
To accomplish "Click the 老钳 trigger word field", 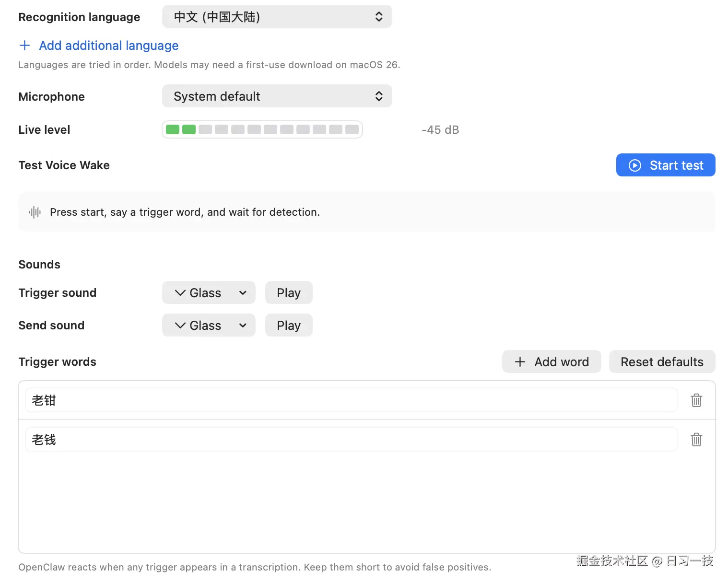I will click(351, 400).
